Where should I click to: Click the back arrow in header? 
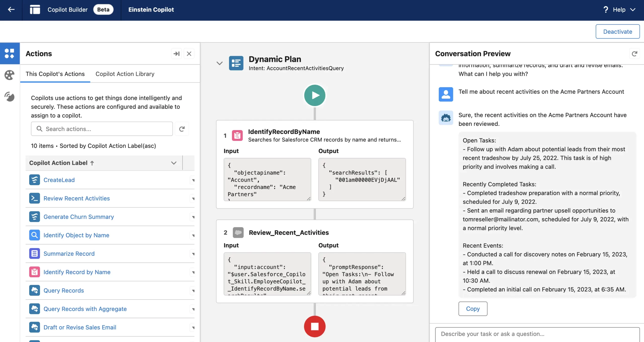point(11,10)
